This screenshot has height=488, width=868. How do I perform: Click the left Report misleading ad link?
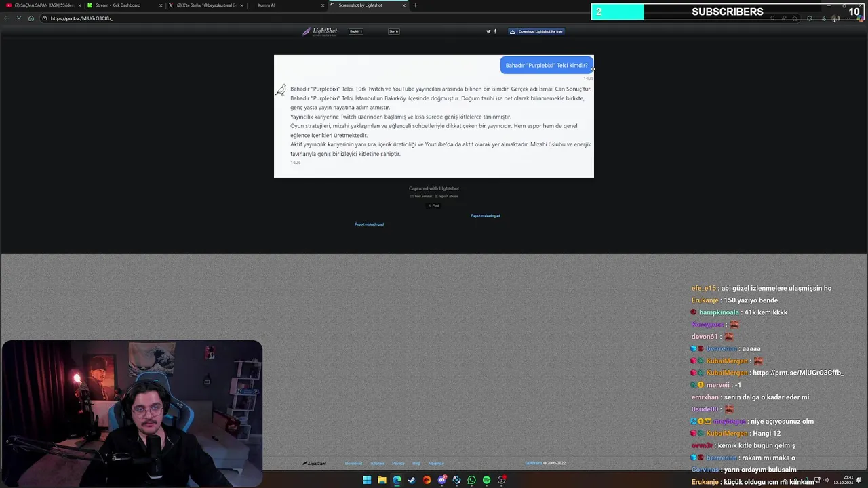pos(370,224)
